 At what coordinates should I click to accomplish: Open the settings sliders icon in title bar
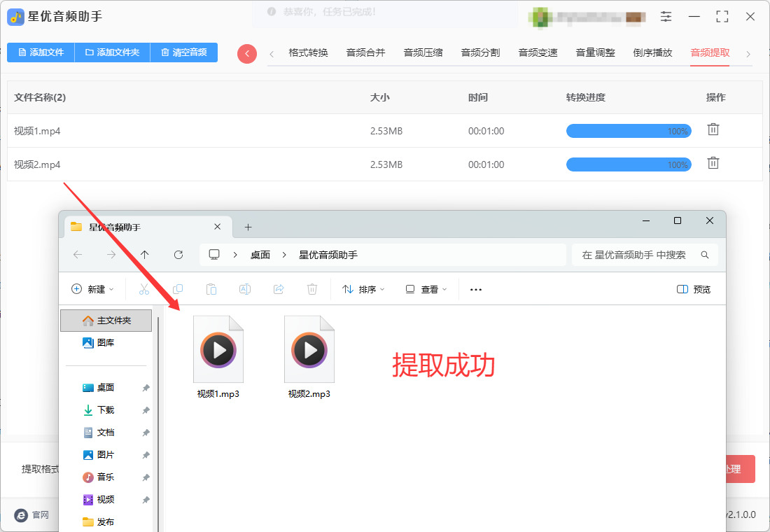pos(666,16)
